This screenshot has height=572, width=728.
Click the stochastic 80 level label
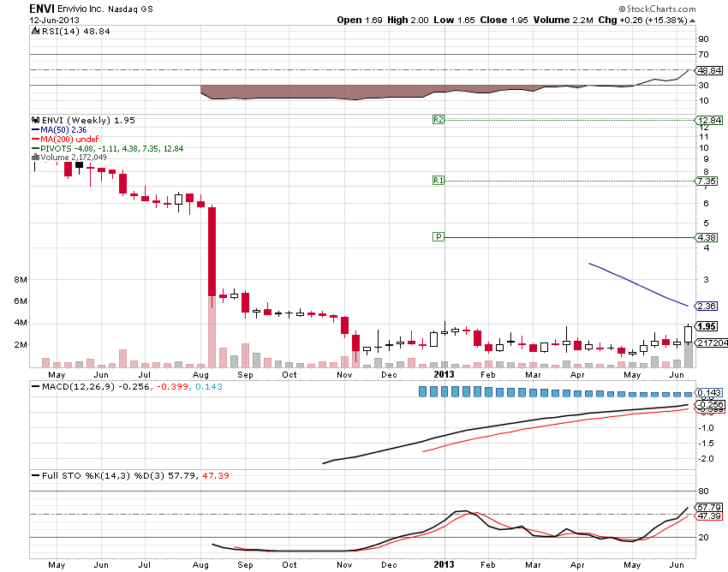pos(703,491)
